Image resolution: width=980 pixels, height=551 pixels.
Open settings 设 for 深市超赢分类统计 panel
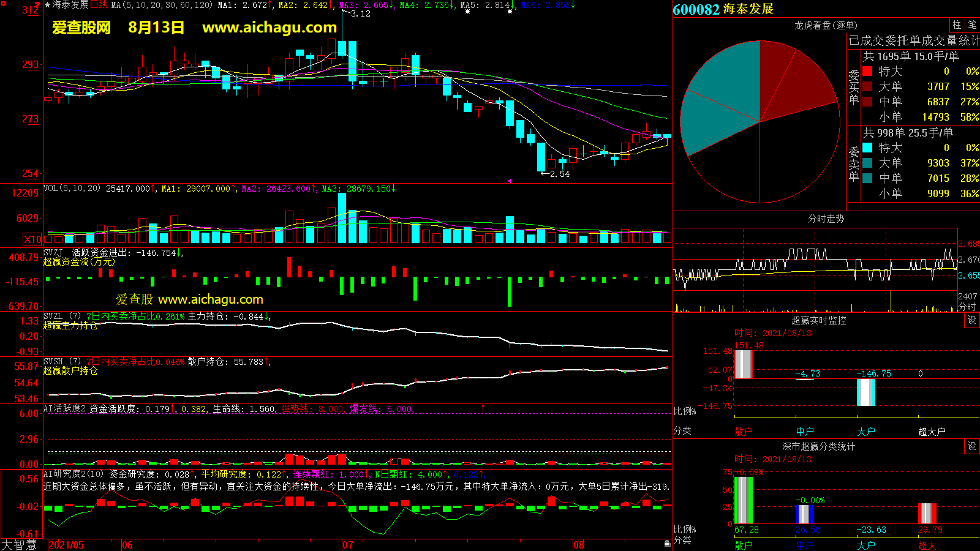(x=971, y=446)
